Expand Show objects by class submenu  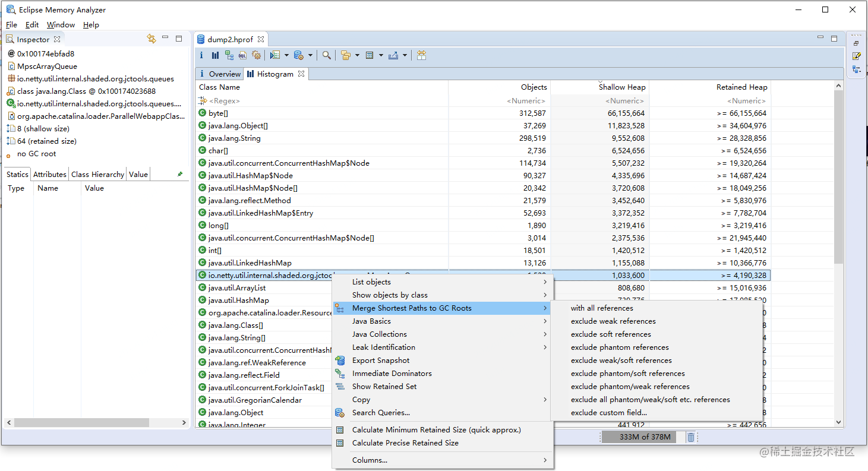(442, 295)
